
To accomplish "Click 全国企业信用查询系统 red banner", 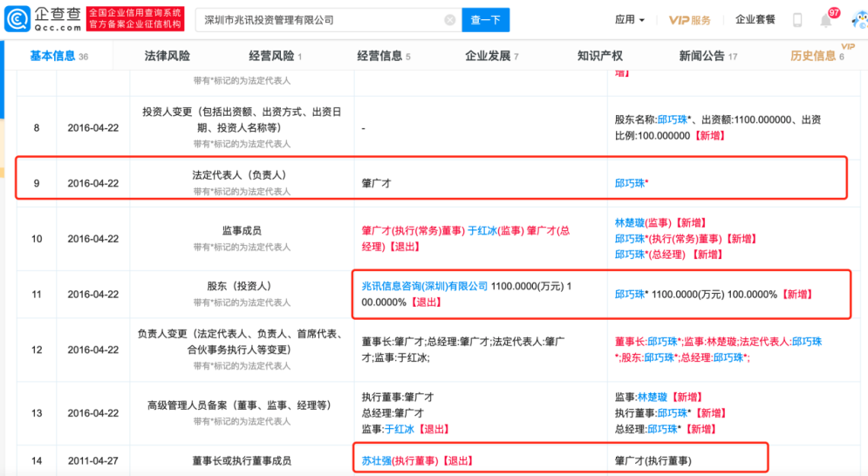I will pyautogui.click(x=135, y=19).
